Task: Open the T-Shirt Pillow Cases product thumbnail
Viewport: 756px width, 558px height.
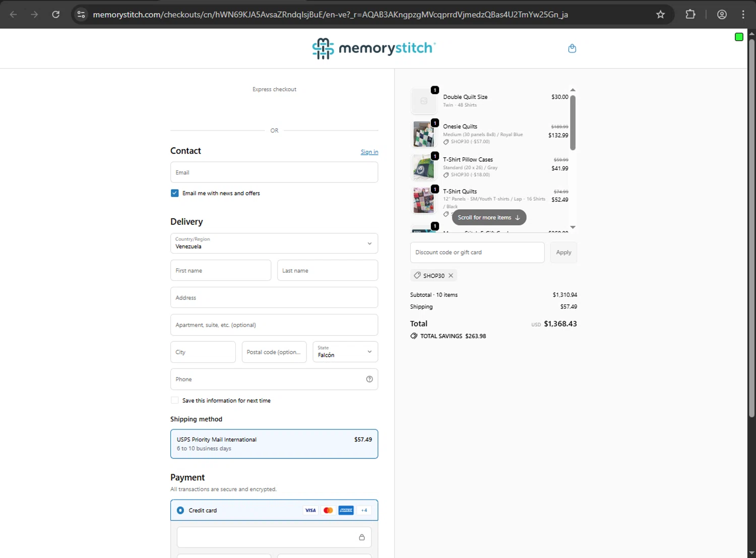Action: pos(423,167)
